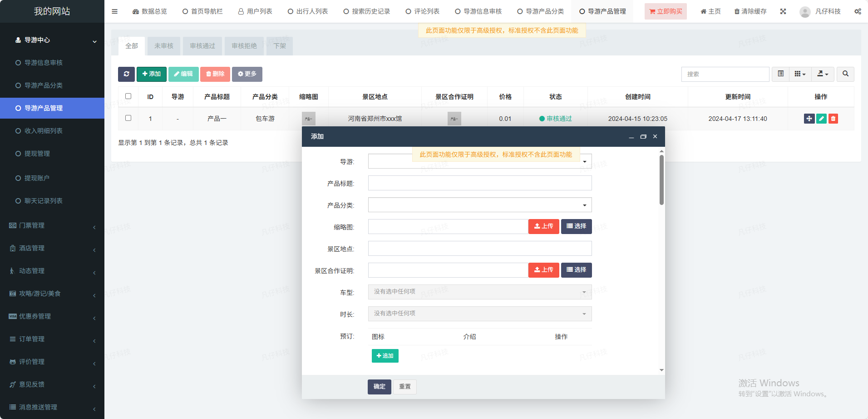
Task: Check the checkbox for row ID 1
Action: [128, 118]
